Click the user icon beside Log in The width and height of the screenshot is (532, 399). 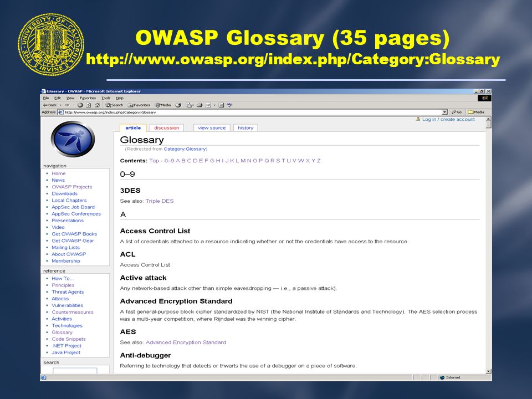418,119
